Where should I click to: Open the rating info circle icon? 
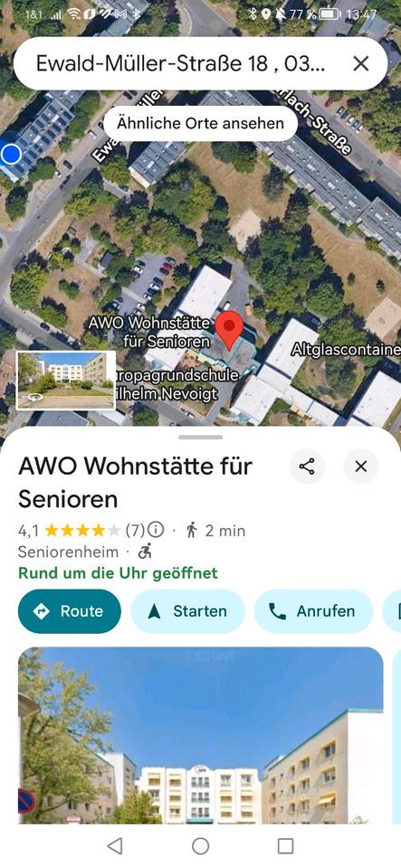[156, 531]
